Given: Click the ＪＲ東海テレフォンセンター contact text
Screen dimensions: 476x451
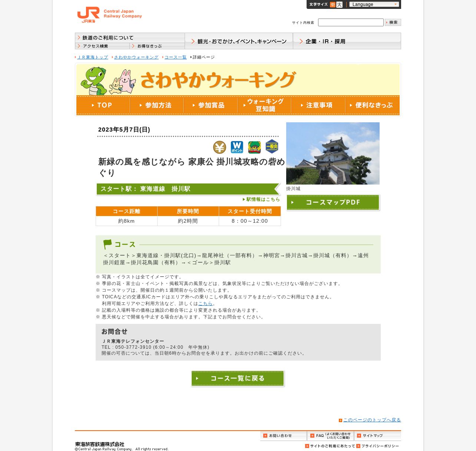Looking at the screenshot, I should [133, 341].
